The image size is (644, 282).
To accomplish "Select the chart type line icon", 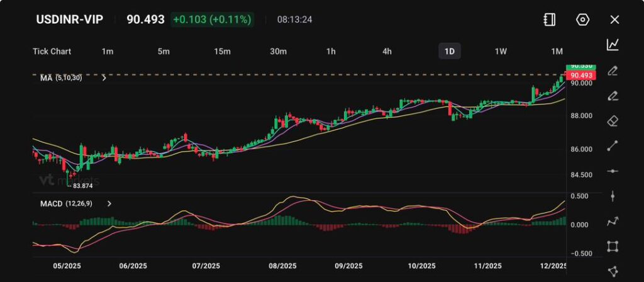I will click(x=613, y=44).
